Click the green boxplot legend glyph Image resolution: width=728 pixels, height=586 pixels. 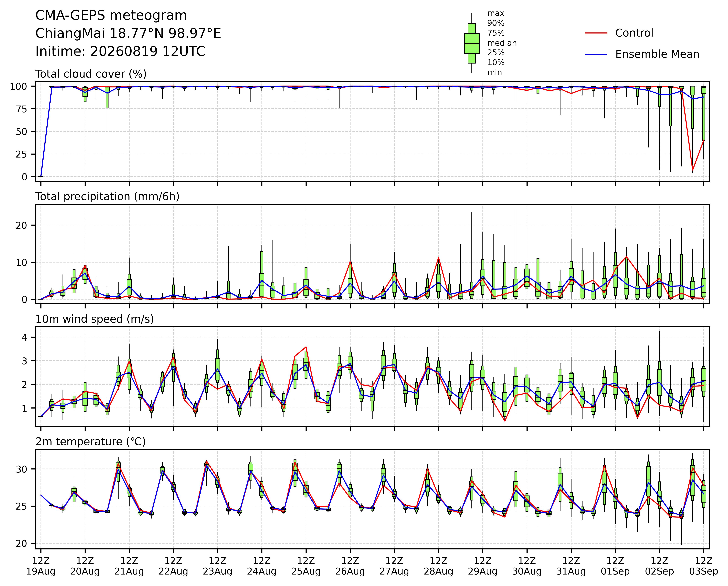472,43
